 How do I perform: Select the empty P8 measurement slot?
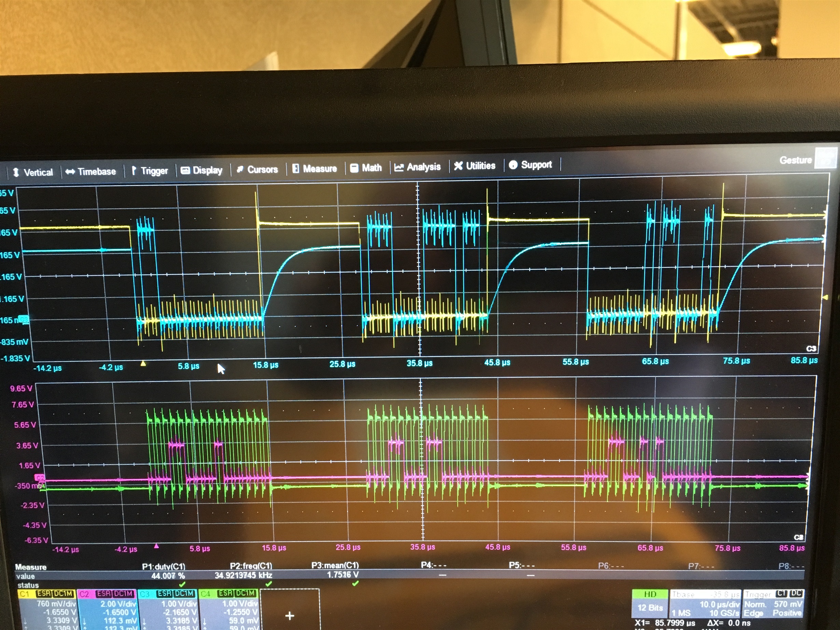tap(792, 566)
